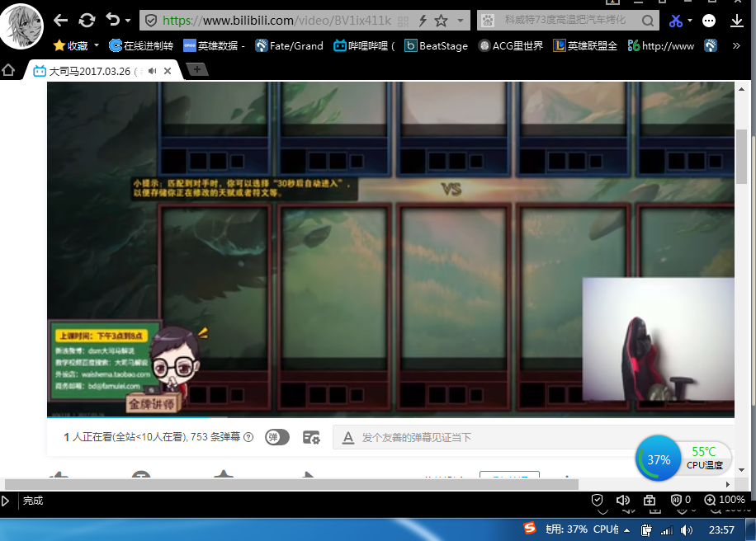Open the undo arrow dropdown

point(128,21)
